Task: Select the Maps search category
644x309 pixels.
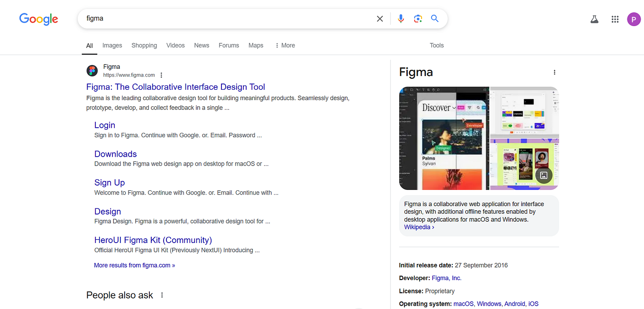Action: tap(256, 45)
